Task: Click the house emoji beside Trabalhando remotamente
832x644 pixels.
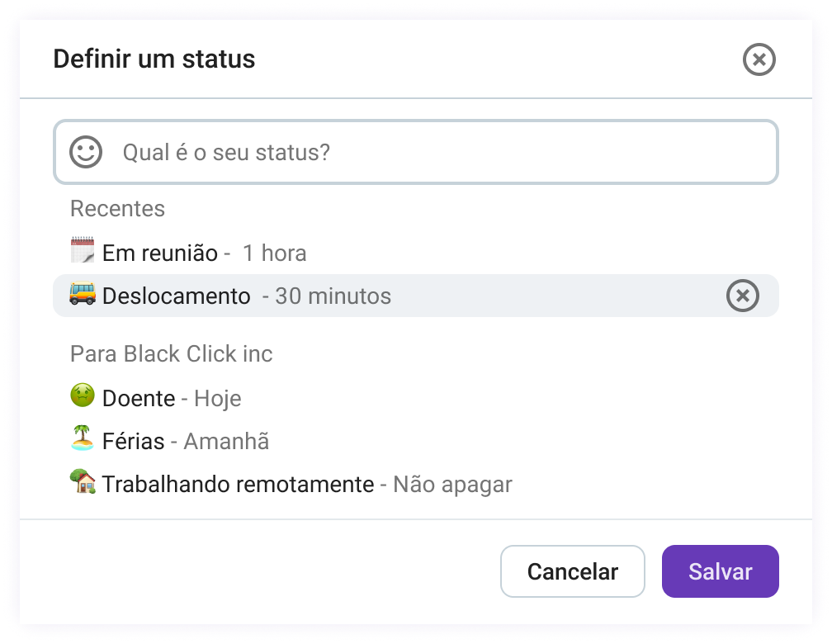Action: (82, 484)
